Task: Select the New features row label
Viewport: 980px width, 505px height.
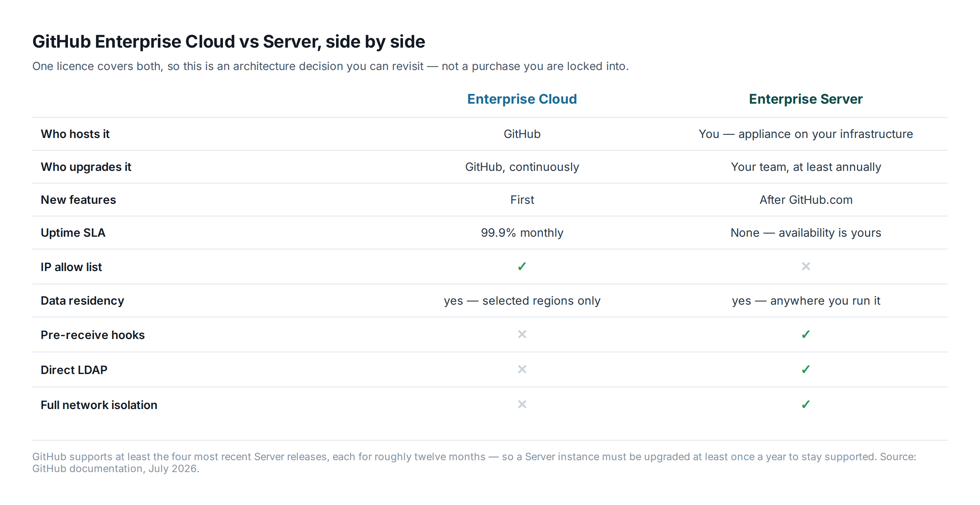Action: (x=78, y=200)
